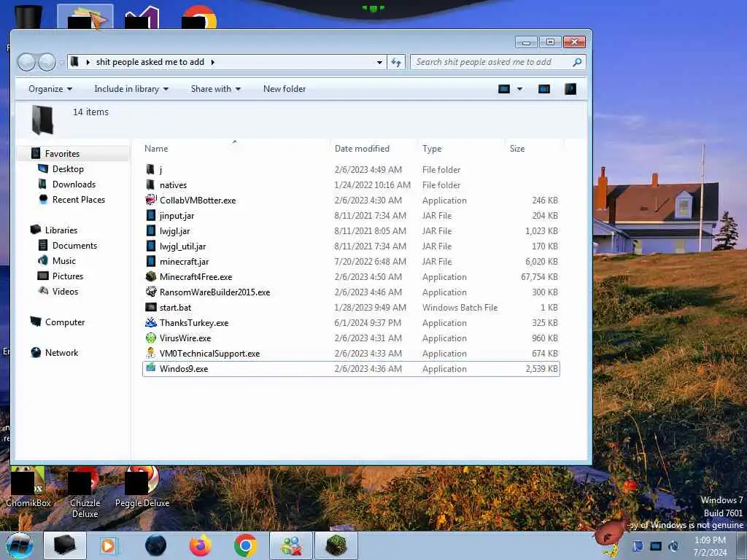Viewport: 747px width, 560px height.
Task: Click the folder search box
Action: point(498,62)
